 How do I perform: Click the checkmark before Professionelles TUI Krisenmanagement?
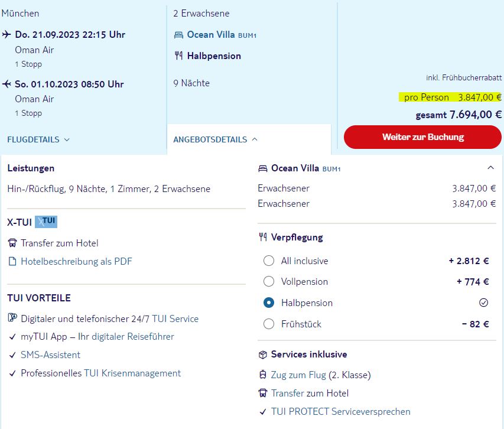[x=12, y=373]
